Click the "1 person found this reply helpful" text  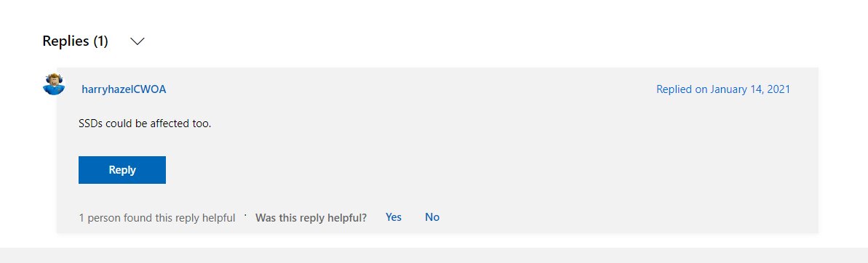coord(157,218)
